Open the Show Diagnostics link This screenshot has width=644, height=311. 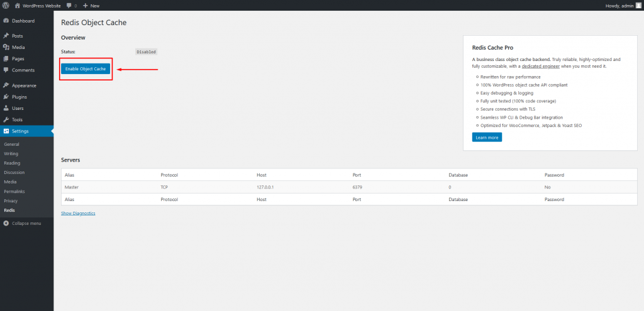(x=78, y=214)
